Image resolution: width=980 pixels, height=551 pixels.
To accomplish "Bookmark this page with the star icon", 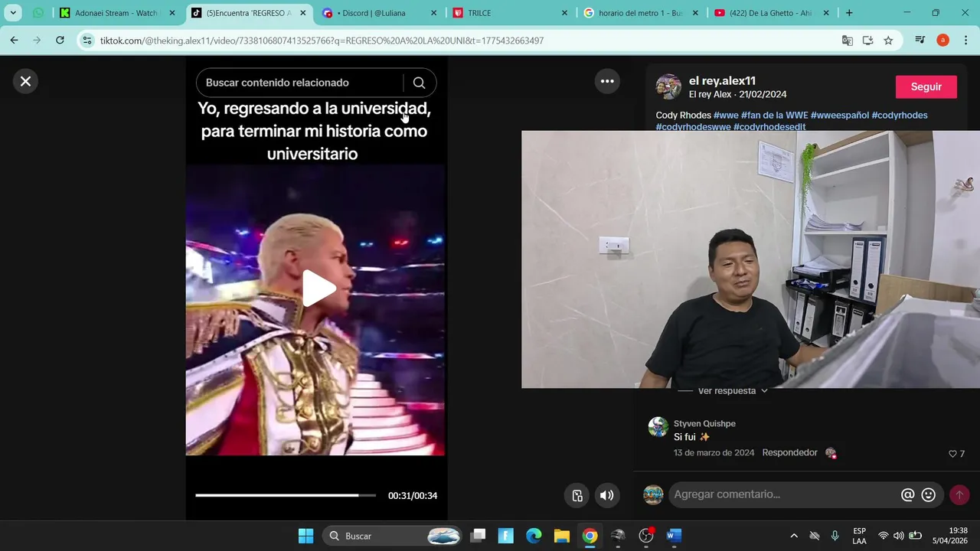I will point(888,41).
